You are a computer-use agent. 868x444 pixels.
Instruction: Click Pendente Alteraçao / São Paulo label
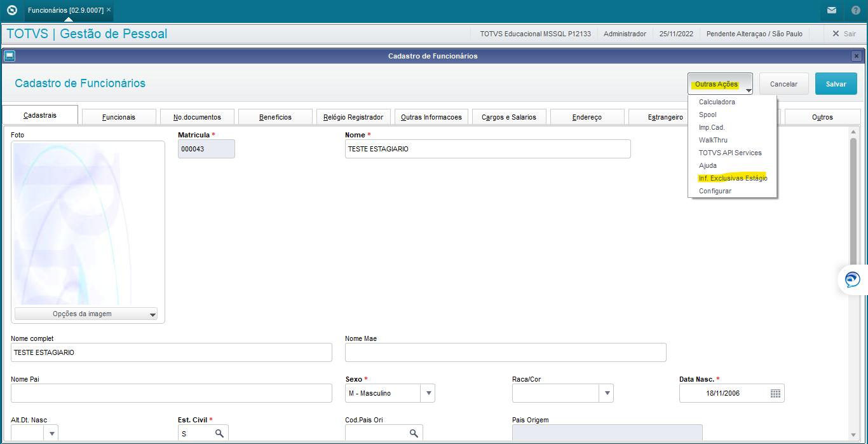point(754,34)
